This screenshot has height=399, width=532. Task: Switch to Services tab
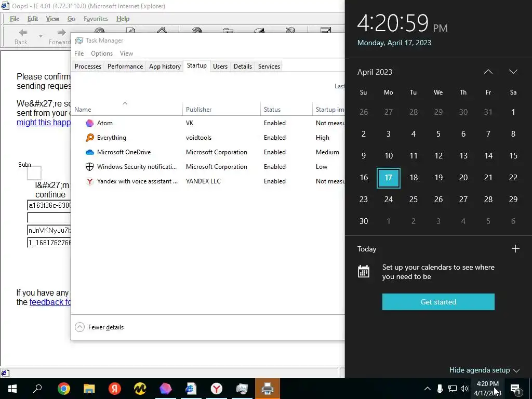click(269, 66)
